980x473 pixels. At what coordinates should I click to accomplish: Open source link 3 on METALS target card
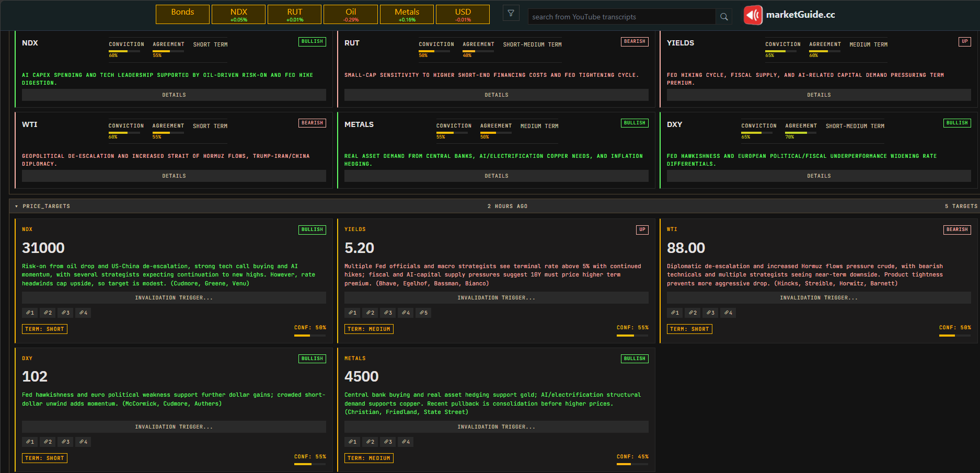388,442
